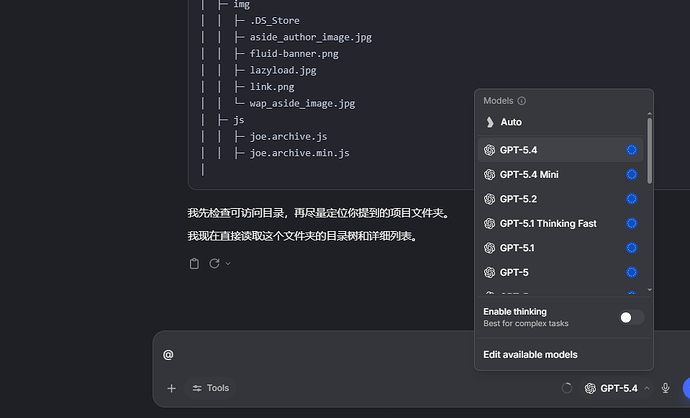
Task: Click the text joe.archive.min.js
Action: pyautogui.click(x=299, y=153)
